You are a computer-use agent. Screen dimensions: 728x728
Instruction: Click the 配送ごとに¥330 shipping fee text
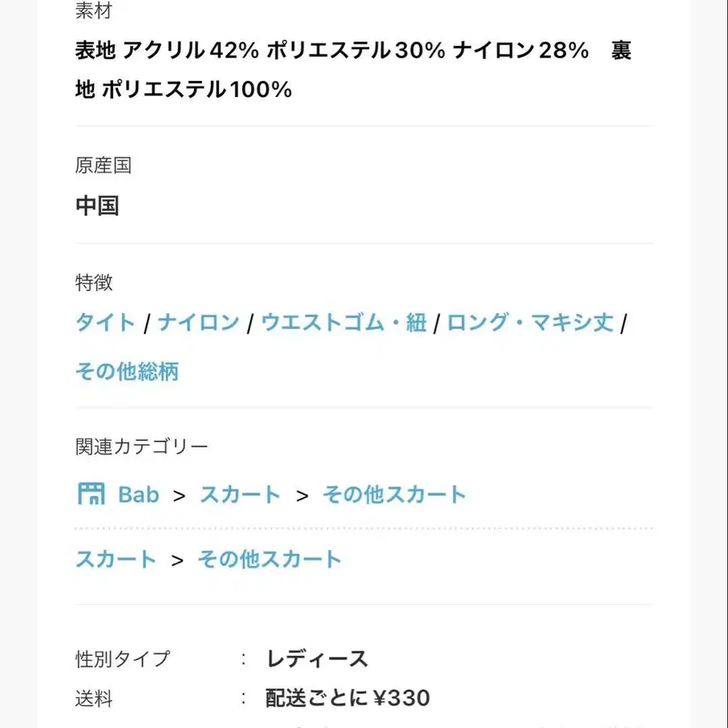coord(348,697)
